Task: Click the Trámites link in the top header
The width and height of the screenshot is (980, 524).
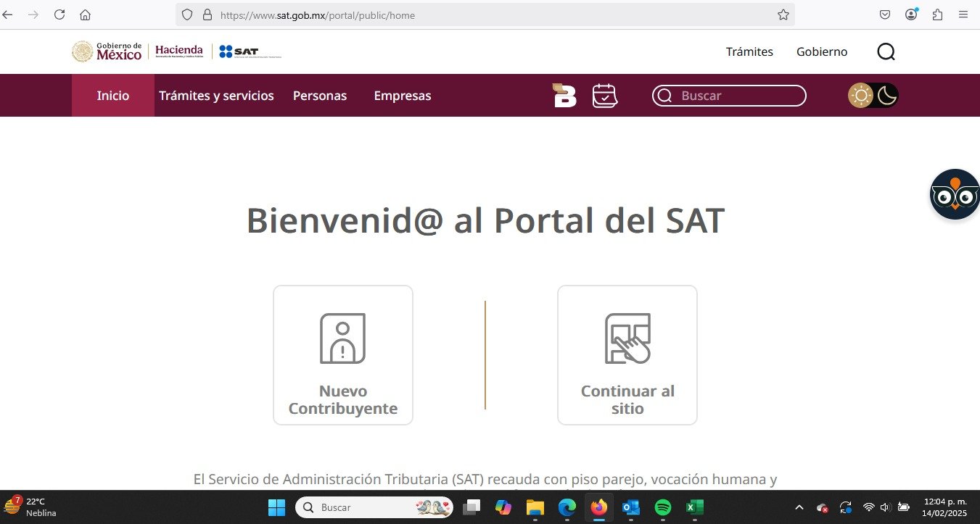Action: 749,51
